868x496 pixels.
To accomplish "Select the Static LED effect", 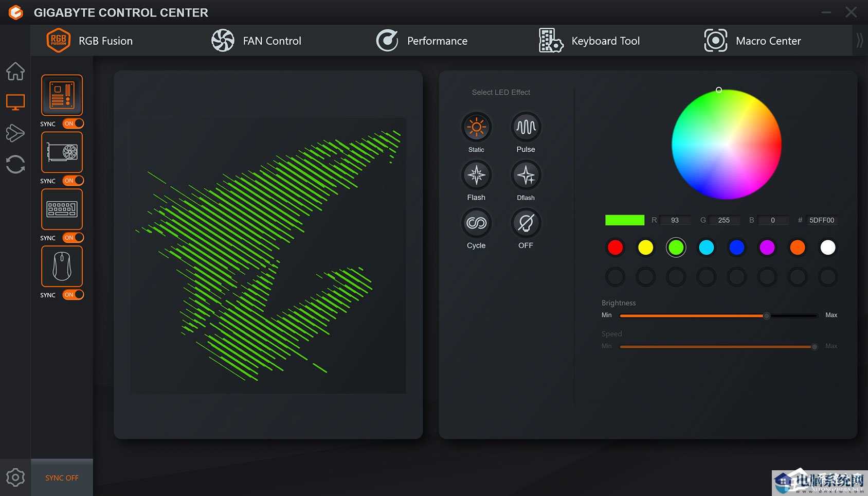I will [476, 127].
